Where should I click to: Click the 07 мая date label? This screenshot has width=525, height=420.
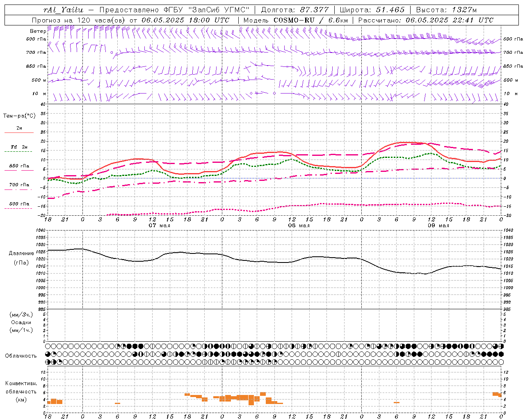click(159, 226)
